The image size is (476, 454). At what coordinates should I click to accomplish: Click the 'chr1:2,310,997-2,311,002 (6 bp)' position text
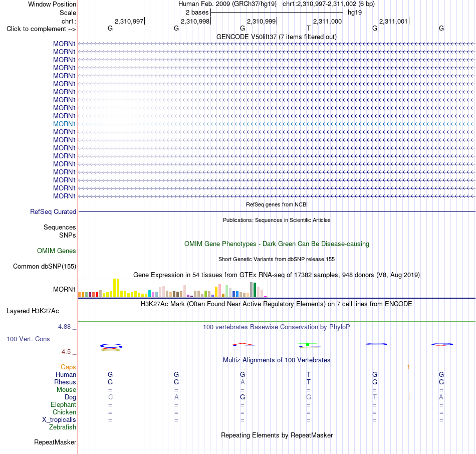(329, 4)
